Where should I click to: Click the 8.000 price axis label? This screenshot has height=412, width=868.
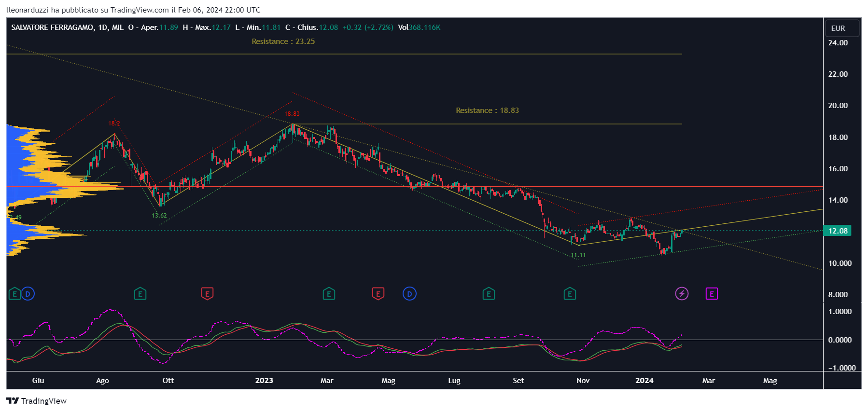[838, 295]
